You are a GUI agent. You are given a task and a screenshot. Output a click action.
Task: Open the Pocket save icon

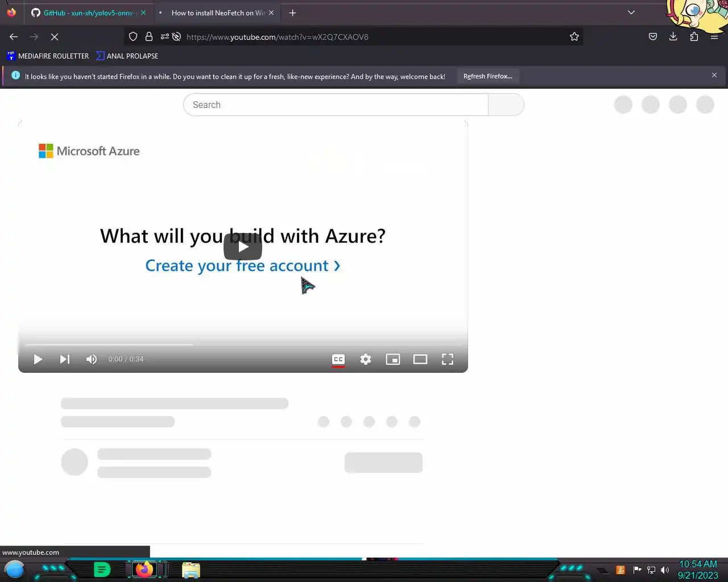[653, 36]
